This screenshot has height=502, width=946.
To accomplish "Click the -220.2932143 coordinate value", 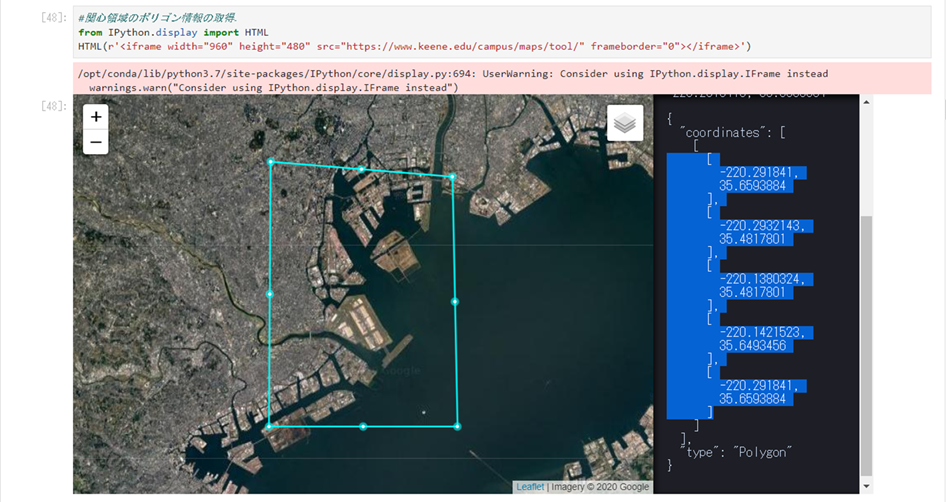I will click(x=761, y=226).
